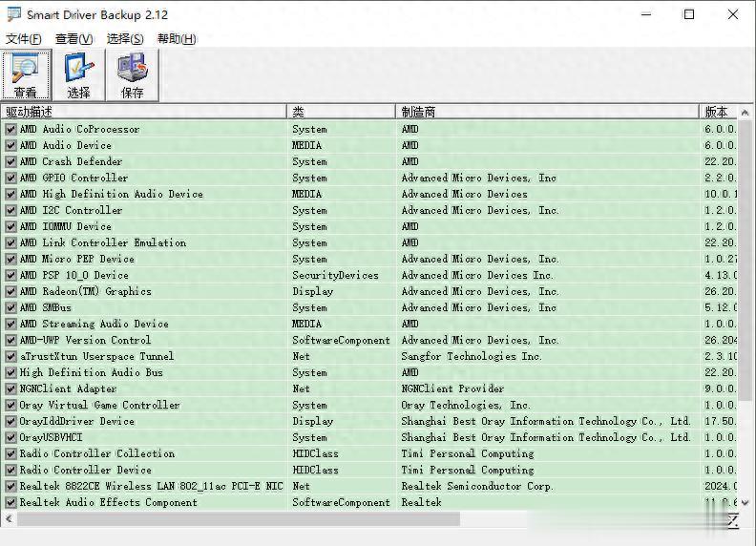Select AMD Link Controller Emulation row

368,243
